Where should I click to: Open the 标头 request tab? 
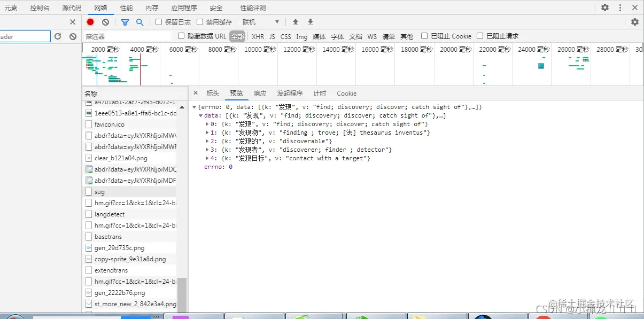213,93
